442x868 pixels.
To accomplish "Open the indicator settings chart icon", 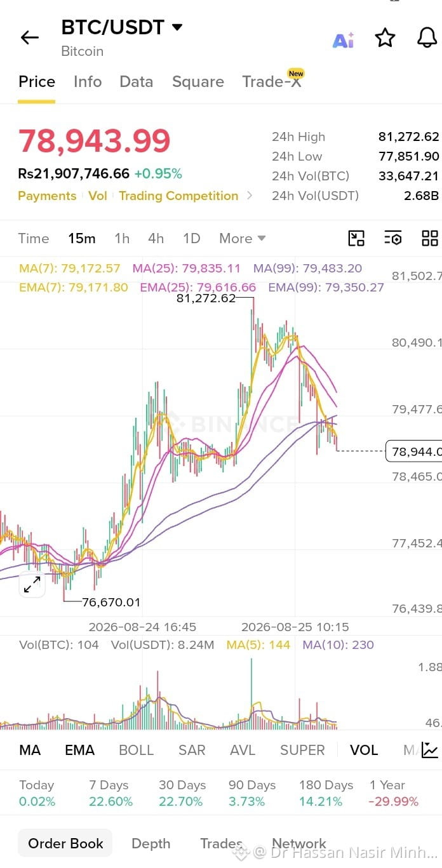I will pyautogui.click(x=430, y=750).
